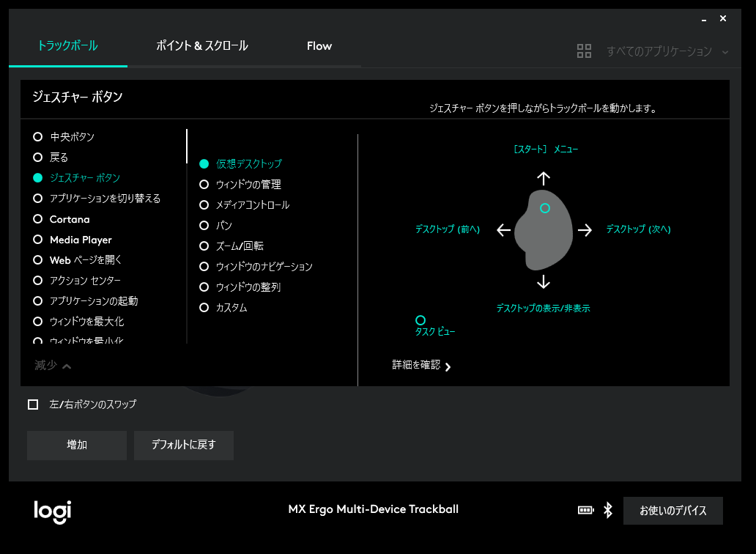Click the battery status icon

(586, 510)
